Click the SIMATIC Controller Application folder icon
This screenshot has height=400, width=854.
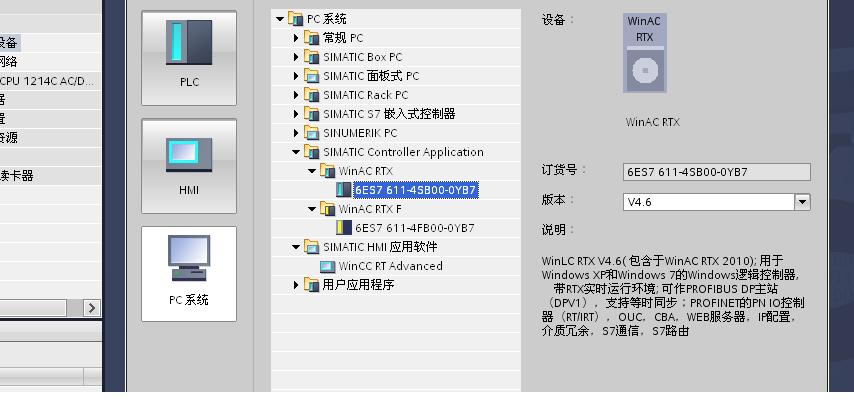312,152
